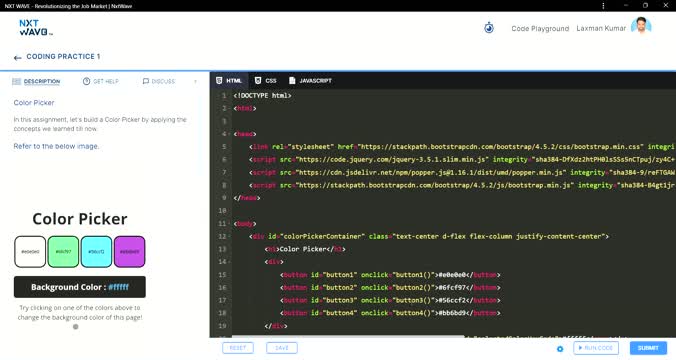
Task: Open the timer stopwatch icon
Action: 489,28
